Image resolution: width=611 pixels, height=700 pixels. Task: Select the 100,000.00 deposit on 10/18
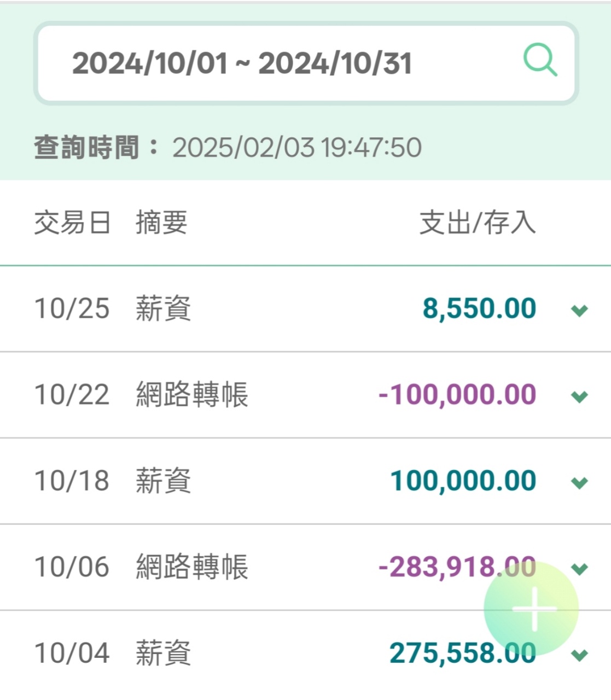coord(463,481)
